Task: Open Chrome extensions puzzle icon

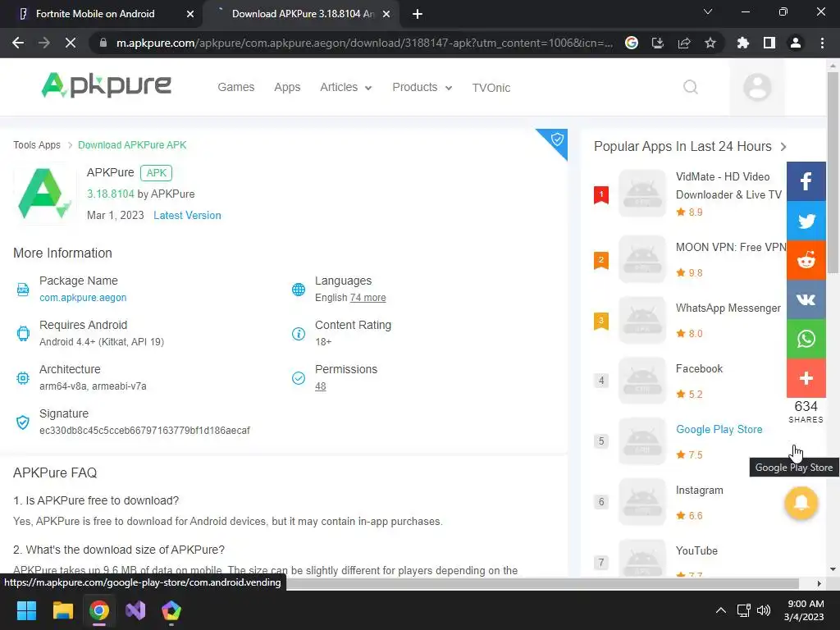Action: [742, 43]
